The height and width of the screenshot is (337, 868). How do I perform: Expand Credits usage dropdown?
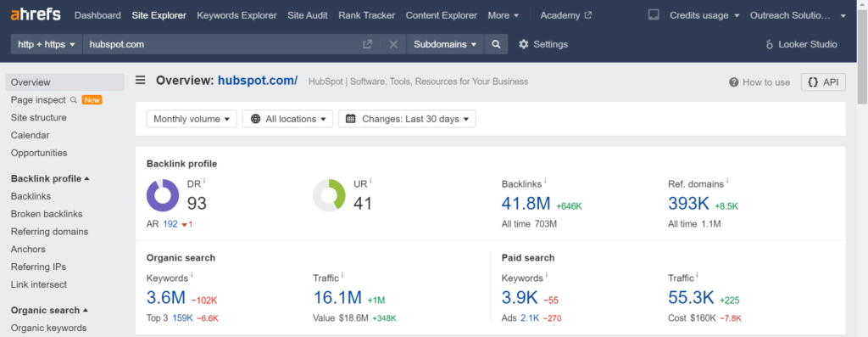click(x=704, y=15)
